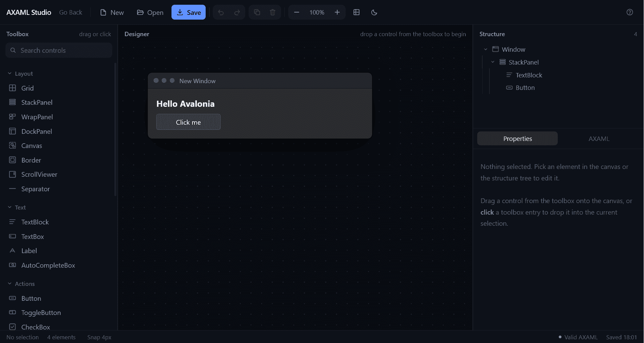Add a DockPanel from the toolbox

point(59,131)
